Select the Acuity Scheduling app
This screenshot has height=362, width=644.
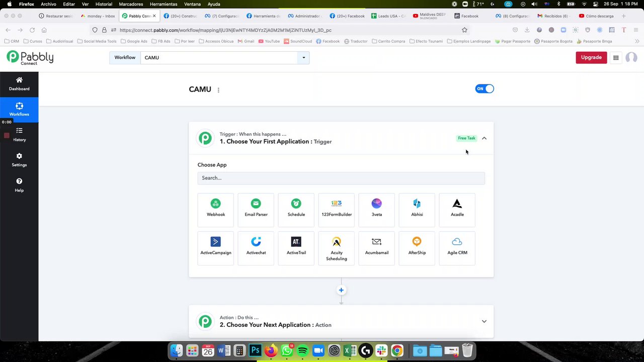coord(337,248)
